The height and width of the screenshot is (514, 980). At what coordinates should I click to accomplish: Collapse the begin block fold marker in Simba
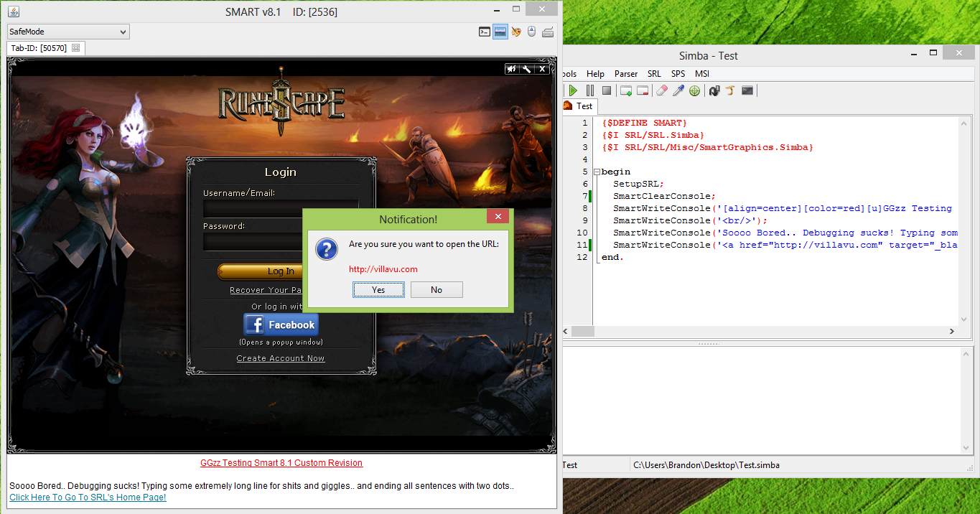[596, 172]
